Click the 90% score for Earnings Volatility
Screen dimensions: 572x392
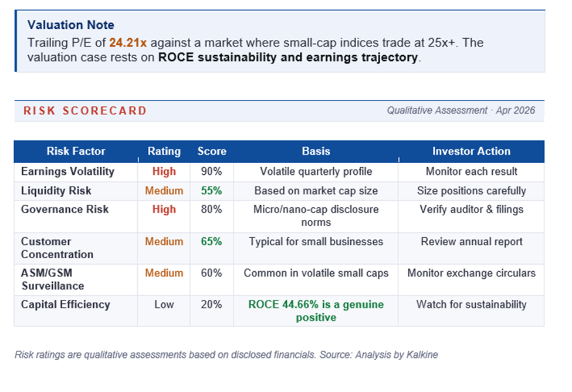pos(212,171)
